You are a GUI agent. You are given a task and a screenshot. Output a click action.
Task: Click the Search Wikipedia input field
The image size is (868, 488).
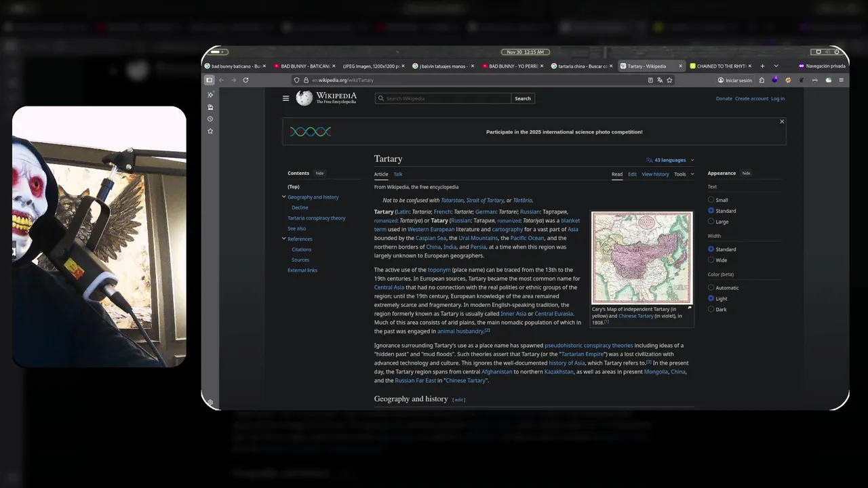pyautogui.click(x=443, y=98)
